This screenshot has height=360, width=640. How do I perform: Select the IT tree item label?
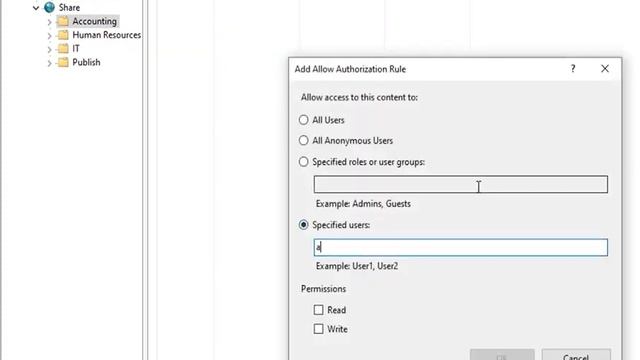[76, 49]
